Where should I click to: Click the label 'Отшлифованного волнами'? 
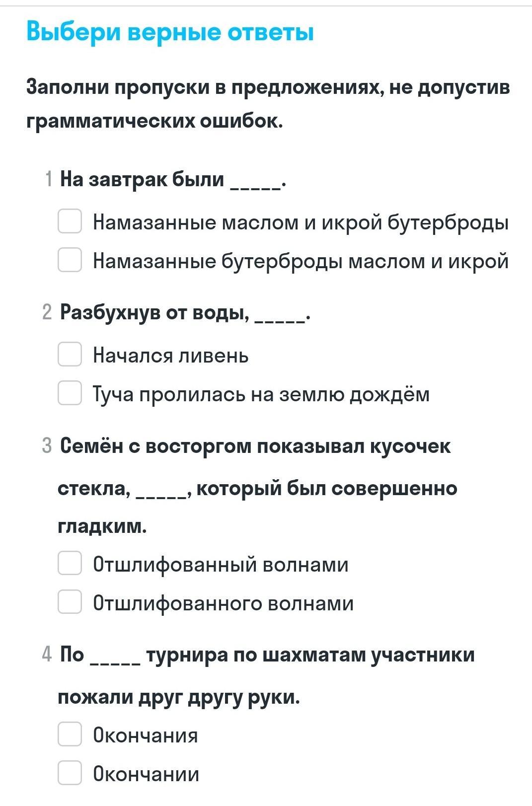224,603
